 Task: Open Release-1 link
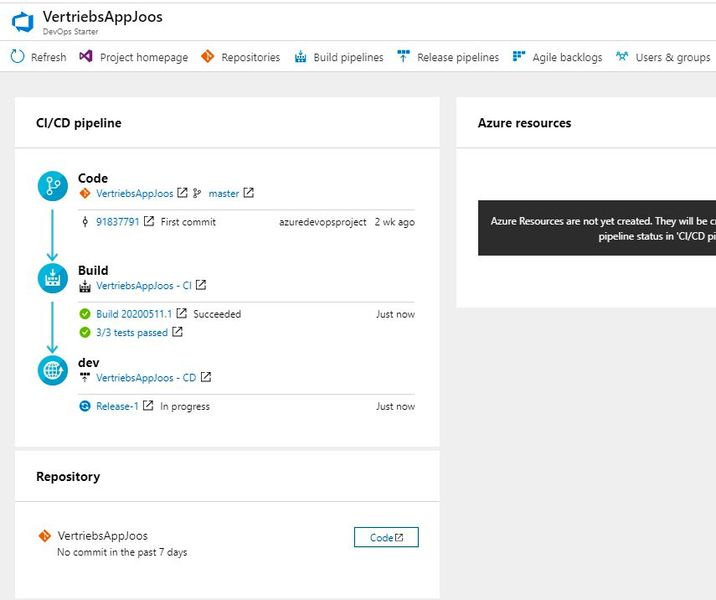(x=117, y=406)
